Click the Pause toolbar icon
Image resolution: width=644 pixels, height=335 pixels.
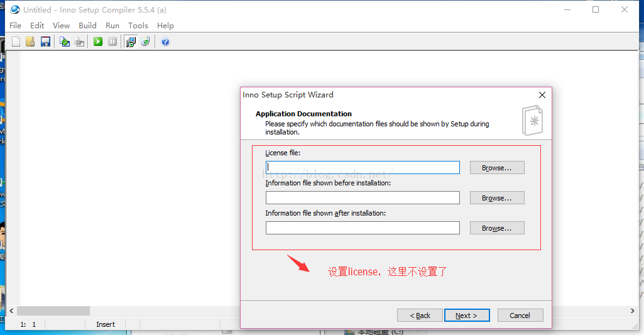tap(112, 41)
